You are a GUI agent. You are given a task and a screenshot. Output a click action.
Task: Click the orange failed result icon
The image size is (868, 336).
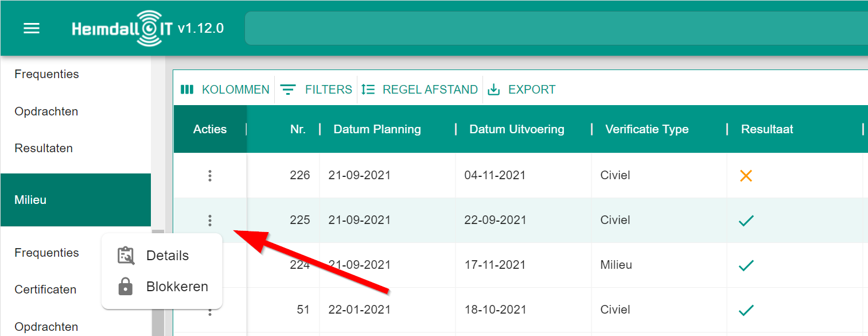[746, 176]
